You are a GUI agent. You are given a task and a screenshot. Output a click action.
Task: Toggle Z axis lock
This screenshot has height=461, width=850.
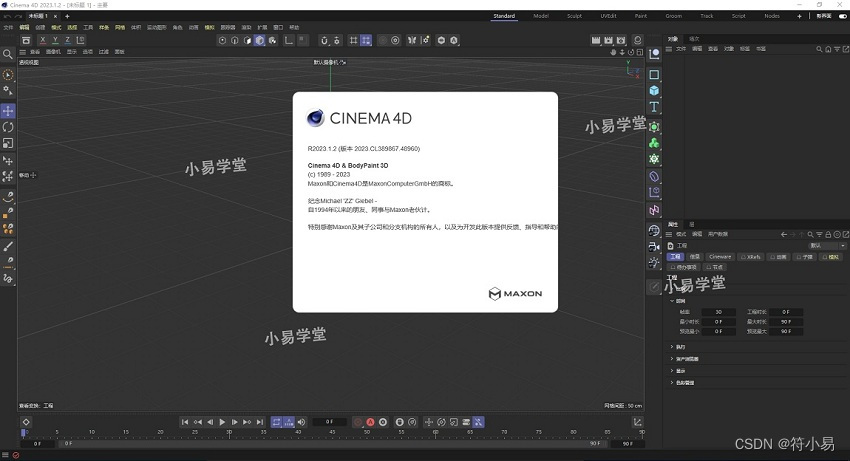pos(68,40)
